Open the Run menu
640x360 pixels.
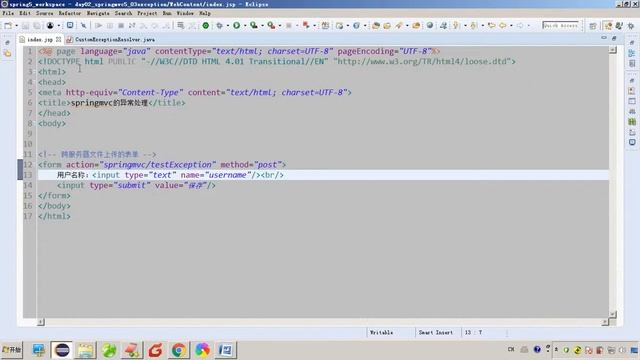click(167, 13)
